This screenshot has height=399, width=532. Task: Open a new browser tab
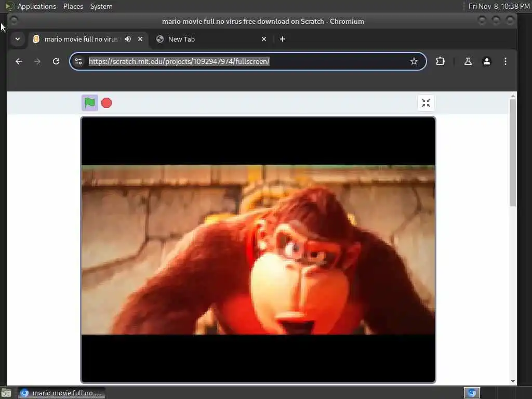(282, 39)
